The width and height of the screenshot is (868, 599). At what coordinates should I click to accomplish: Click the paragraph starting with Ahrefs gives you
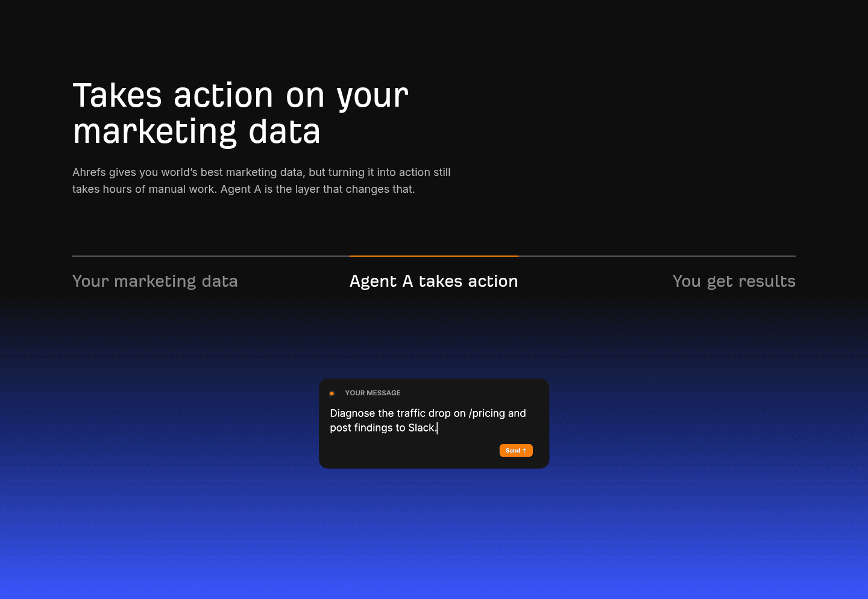coord(262,181)
